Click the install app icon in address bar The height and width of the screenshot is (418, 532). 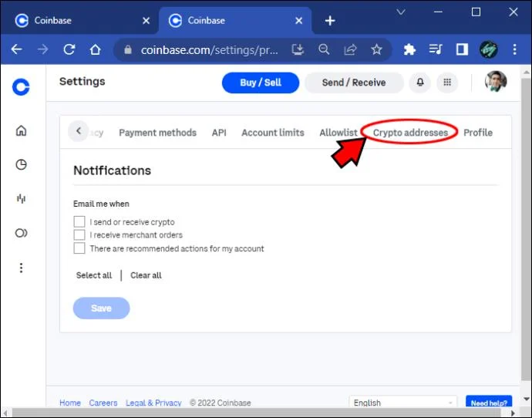pos(298,50)
